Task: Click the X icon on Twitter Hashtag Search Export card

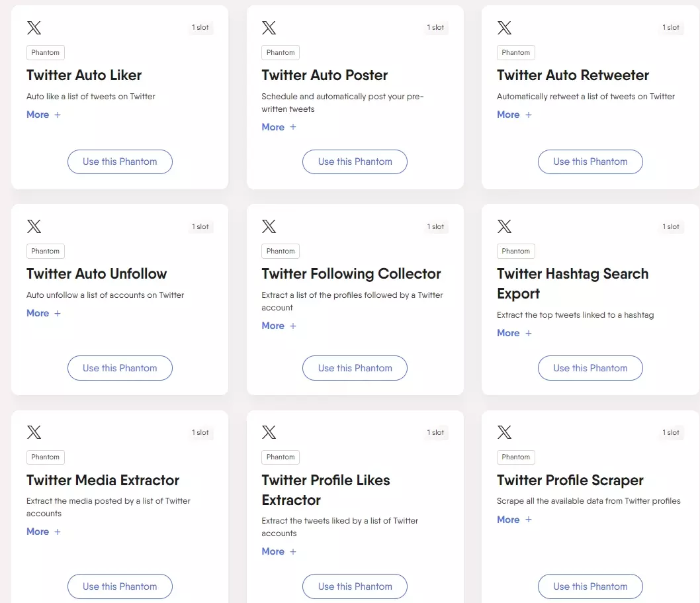Action: click(504, 226)
